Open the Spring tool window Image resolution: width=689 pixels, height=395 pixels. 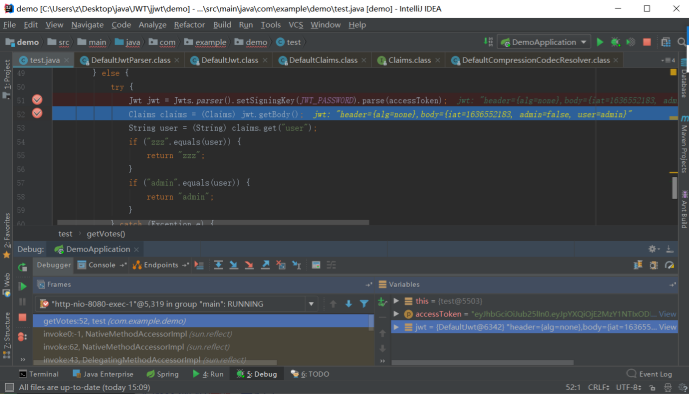(x=163, y=374)
